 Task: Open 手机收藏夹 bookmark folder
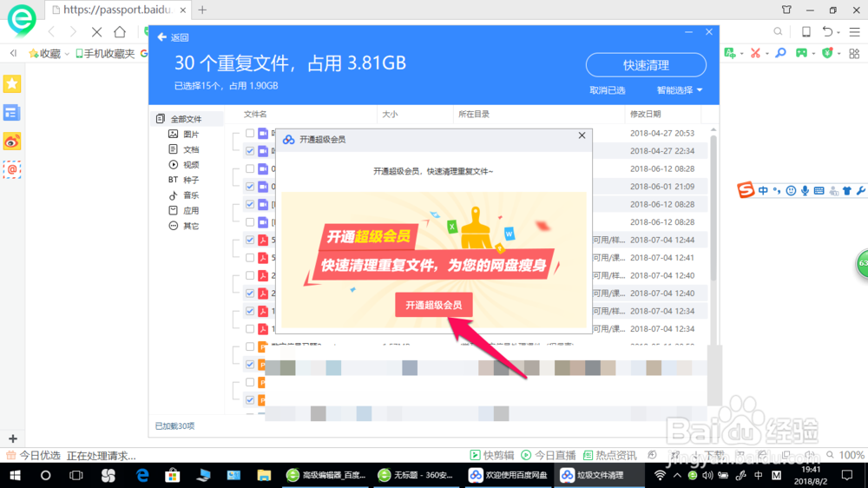(105, 54)
